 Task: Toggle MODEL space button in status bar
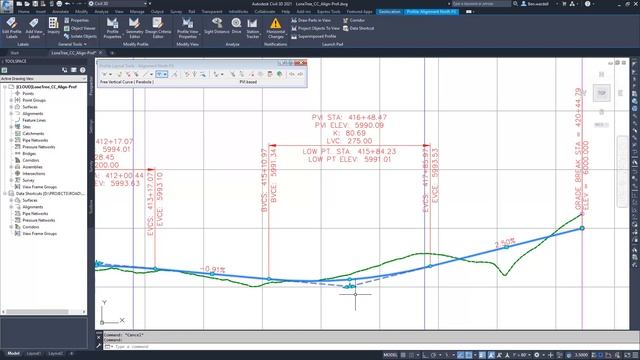[x=390, y=355]
